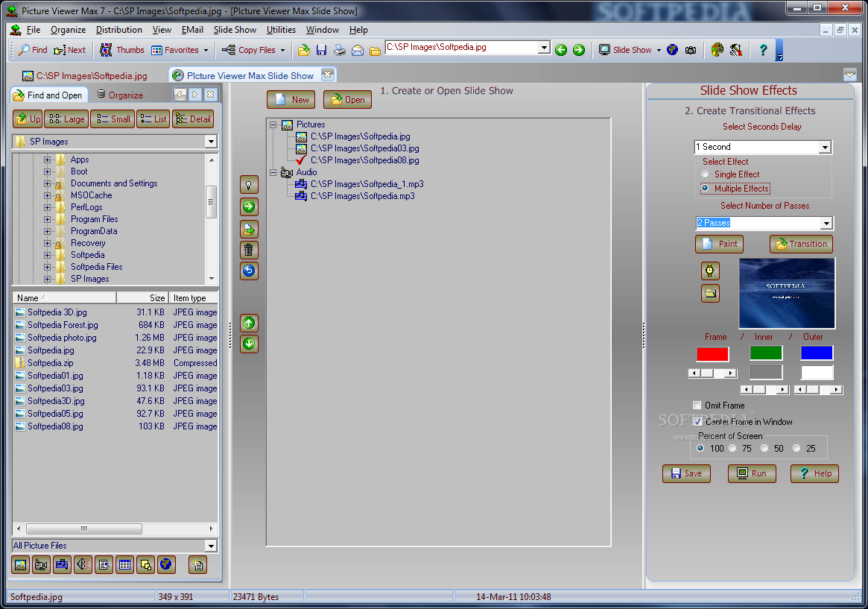Open the All Picture Files filter dropdown
This screenshot has width=868, height=609.
tap(211, 546)
